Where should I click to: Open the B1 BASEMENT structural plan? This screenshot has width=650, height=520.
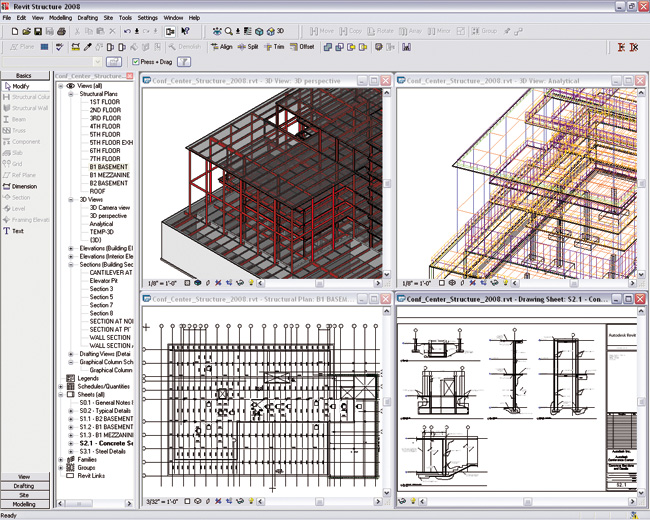(109, 167)
